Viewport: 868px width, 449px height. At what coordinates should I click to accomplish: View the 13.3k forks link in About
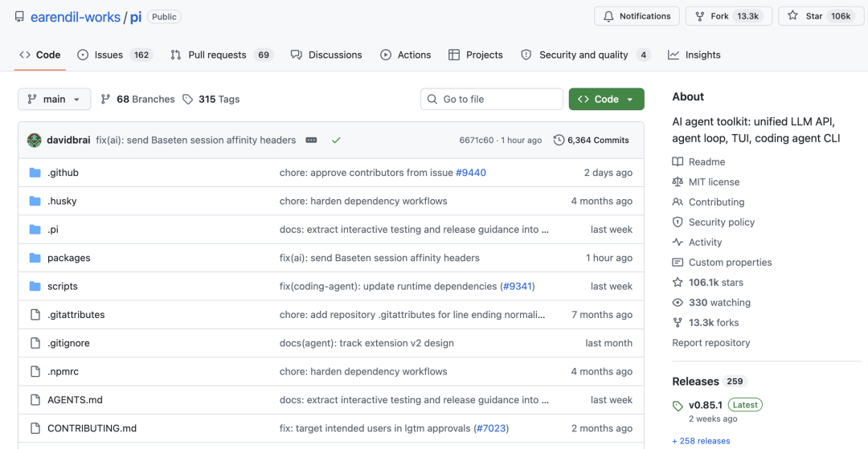coord(706,322)
